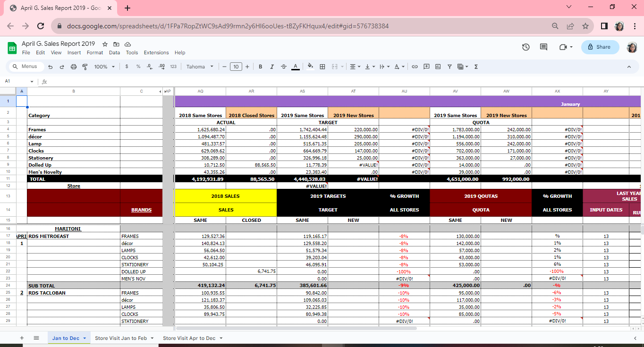Image resolution: width=644 pixels, height=347 pixels.
Task: Decrease font size with the minus button
Action: pos(224,67)
